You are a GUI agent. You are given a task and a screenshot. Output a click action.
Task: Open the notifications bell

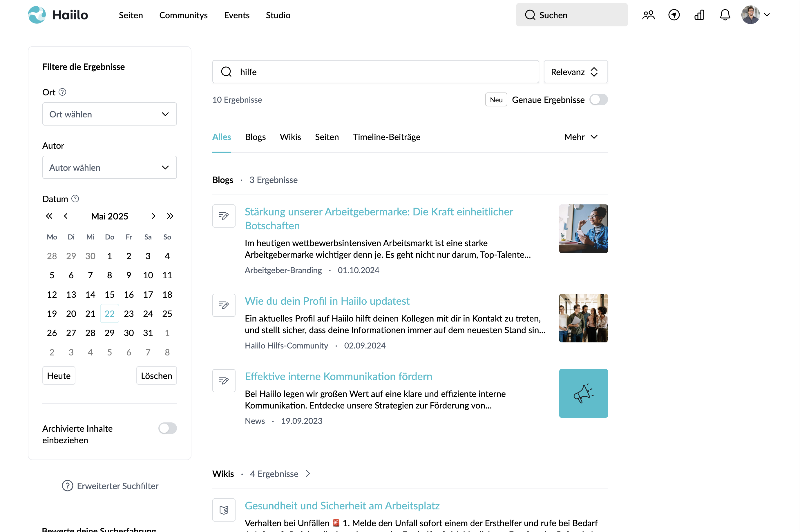(x=725, y=15)
